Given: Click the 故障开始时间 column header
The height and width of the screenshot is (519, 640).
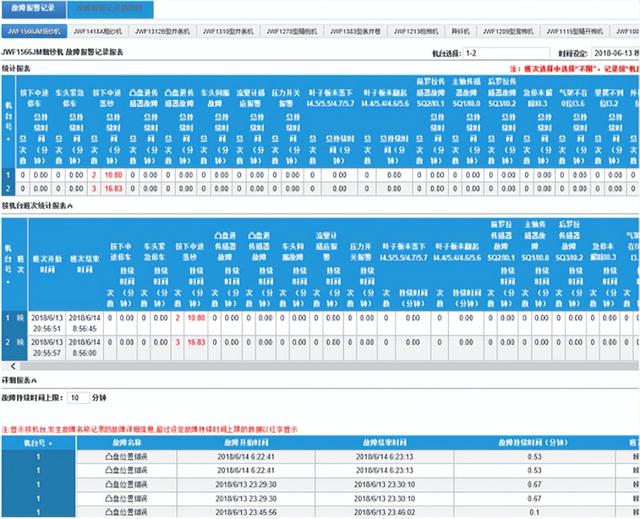Looking at the screenshot, I should 246,443.
